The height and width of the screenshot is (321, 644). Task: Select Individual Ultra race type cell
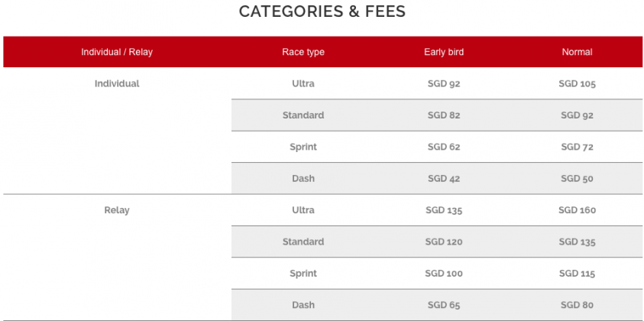pos(303,83)
